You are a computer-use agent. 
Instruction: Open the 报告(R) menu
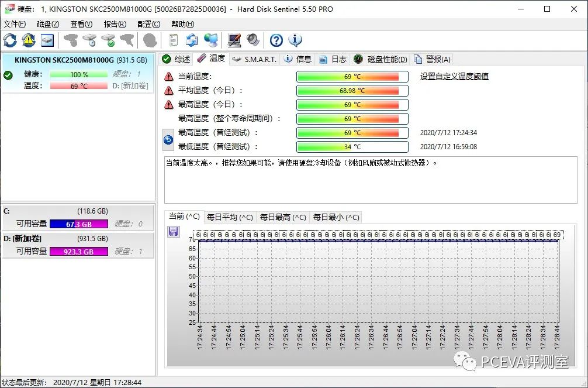click(x=115, y=24)
